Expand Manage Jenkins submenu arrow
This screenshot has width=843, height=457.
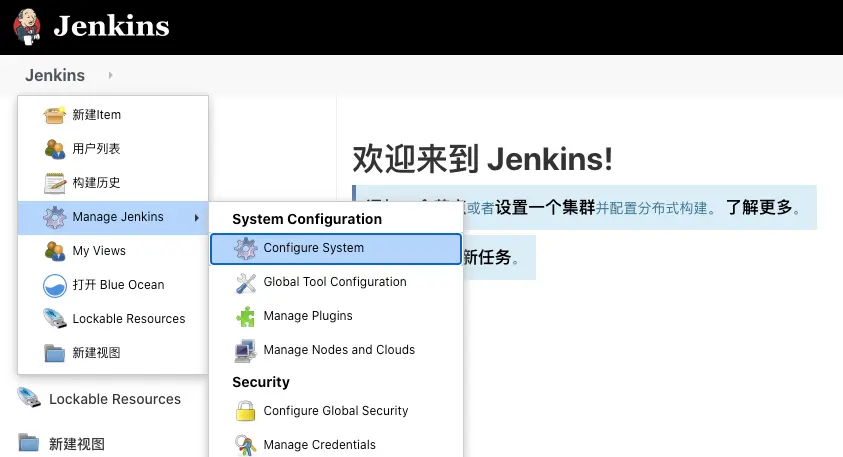[197, 218]
